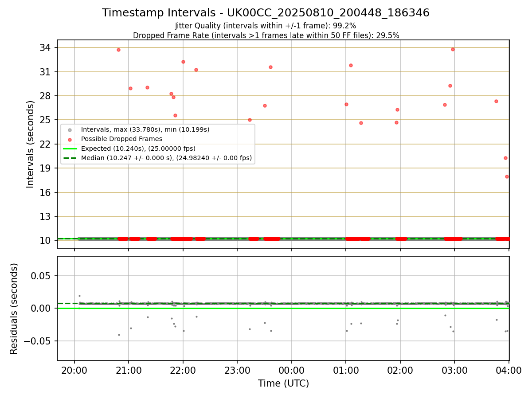Click the y-axis tick label 19
This screenshot has height=399, width=532.
[46, 168]
